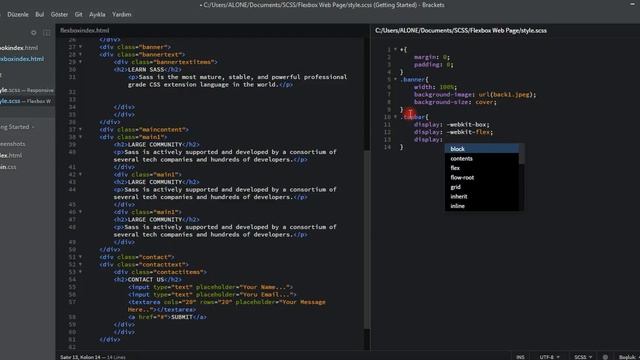This screenshot has height=360, width=640.
Task: Click the linting status circle icon
Action: coord(605,357)
